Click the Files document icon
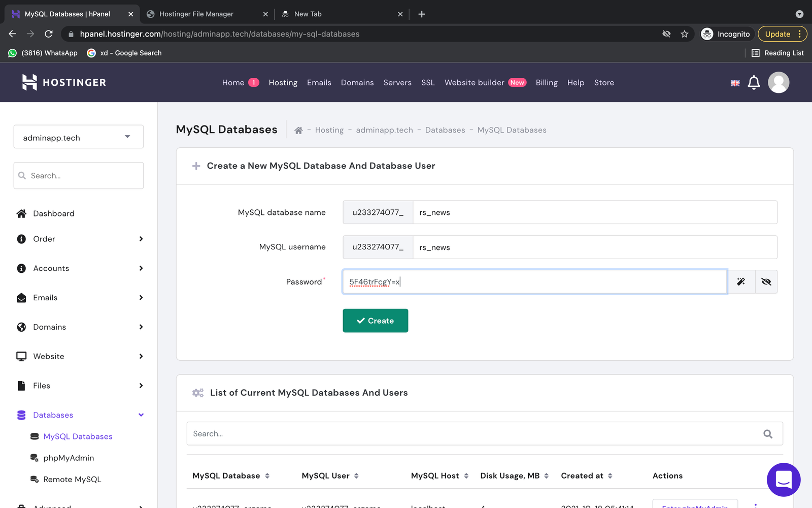Screen dimensions: 812x508 21,386
